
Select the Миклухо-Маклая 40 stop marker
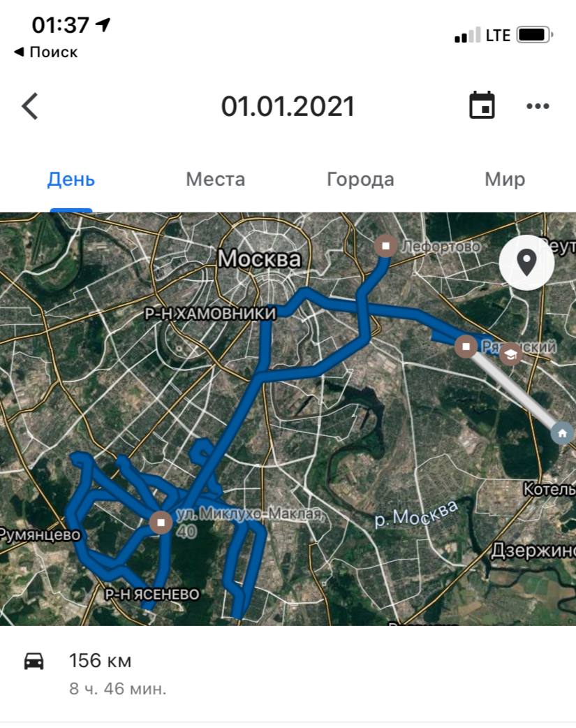click(x=161, y=523)
